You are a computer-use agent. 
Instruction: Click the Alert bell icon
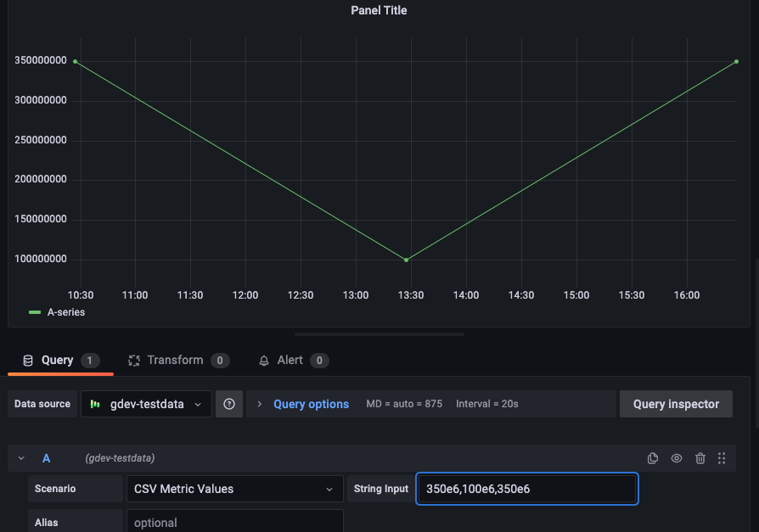coord(264,360)
